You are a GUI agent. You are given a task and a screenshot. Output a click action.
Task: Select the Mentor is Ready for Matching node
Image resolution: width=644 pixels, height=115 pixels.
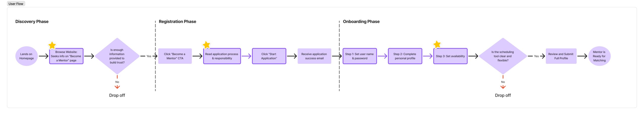pos(599,56)
